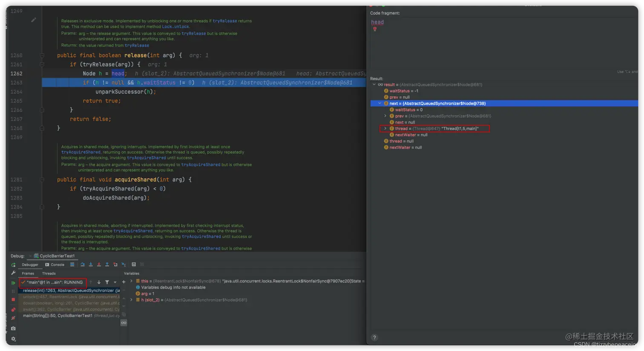The height and width of the screenshot is (351, 644).
Task: Select frame dowait(boolean, long):261 CyclicBarrier
Action: (x=71, y=303)
